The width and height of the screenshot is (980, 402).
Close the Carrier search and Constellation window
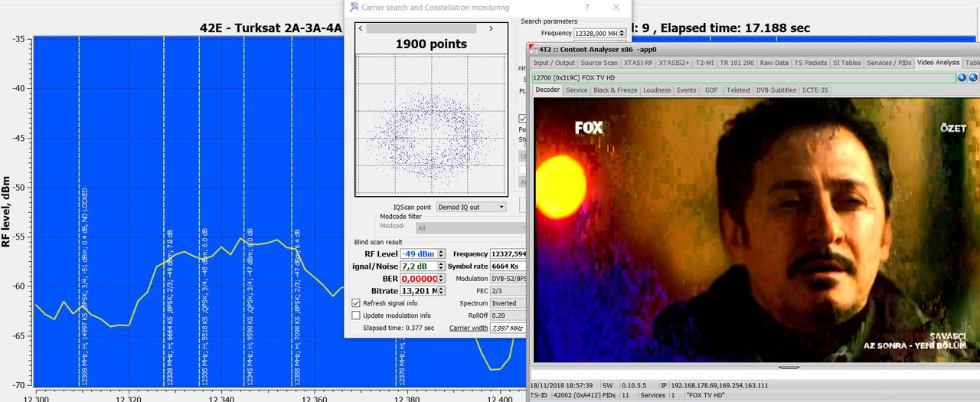[616, 7]
